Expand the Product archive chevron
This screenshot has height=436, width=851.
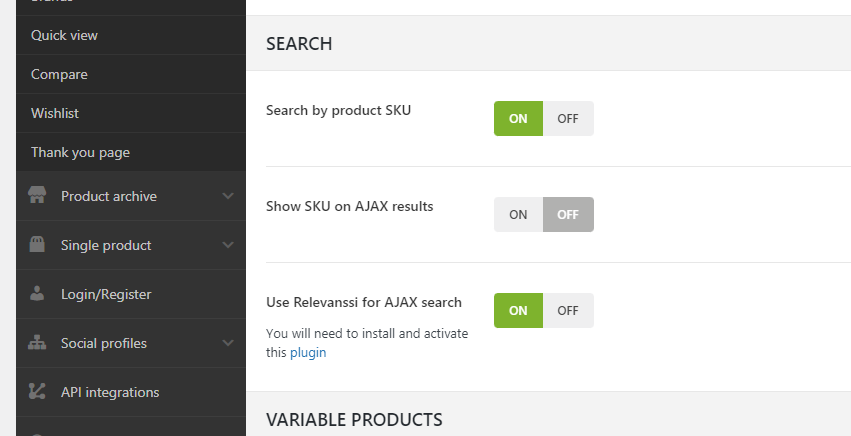[228, 196]
